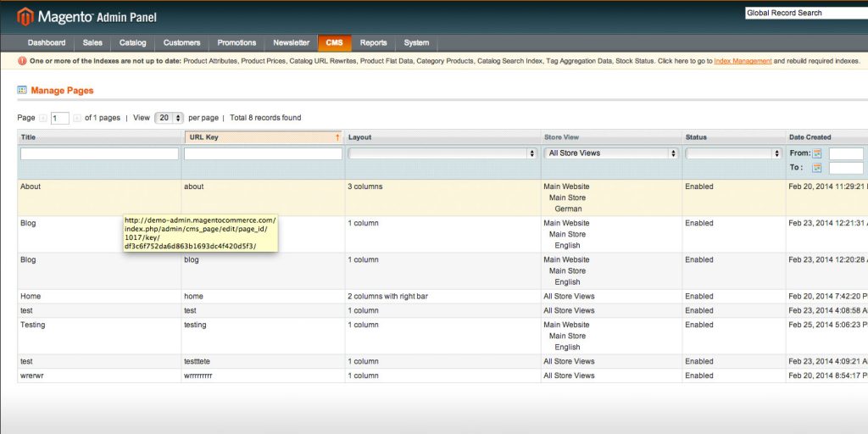The height and width of the screenshot is (434, 868).
Task: Click the Manage Pages grid icon
Action: (x=22, y=90)
